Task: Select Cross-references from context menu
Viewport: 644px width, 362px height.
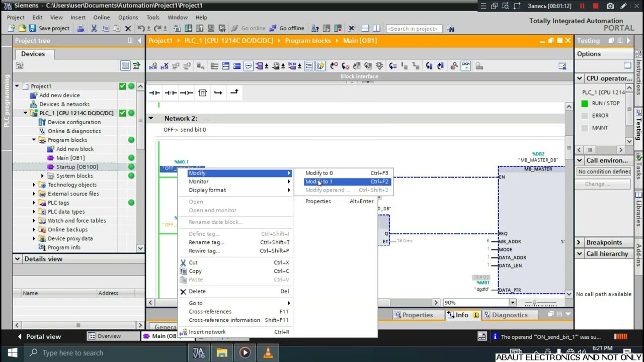Action: (234, 312)
